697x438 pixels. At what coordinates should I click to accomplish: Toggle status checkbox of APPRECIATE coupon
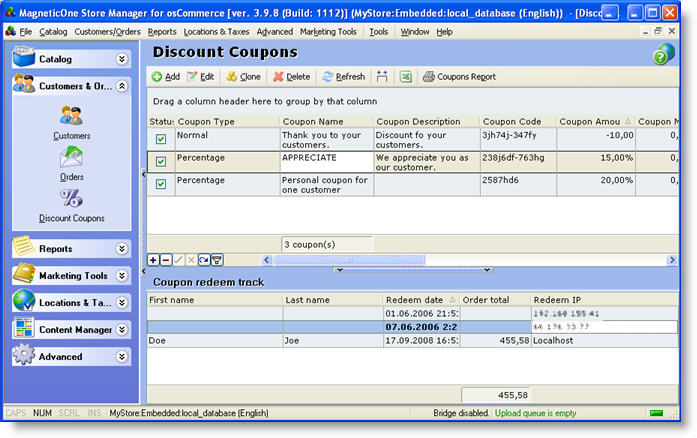161,161
